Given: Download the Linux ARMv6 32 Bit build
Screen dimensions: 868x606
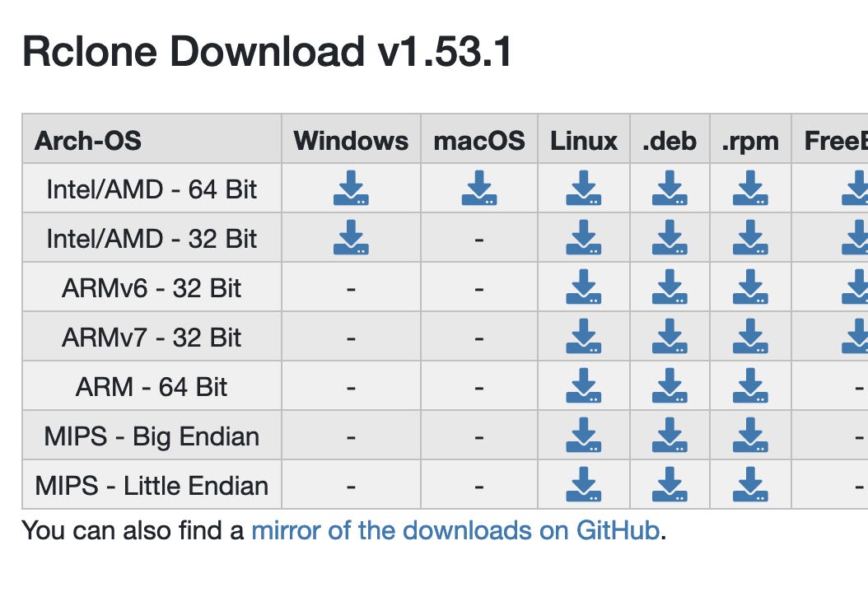Looking at the screenshot, I should click(x=583, y=287).
